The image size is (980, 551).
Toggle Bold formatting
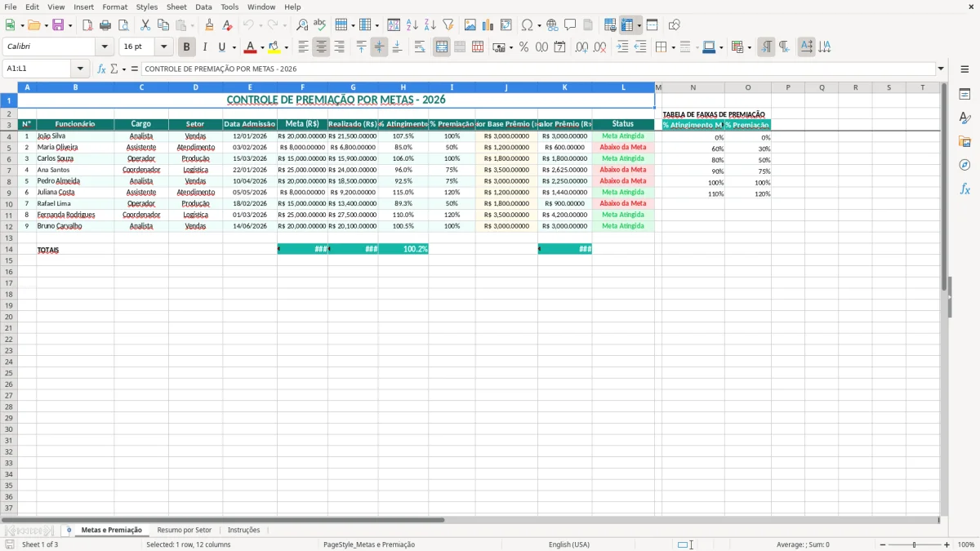coord(187,47)
